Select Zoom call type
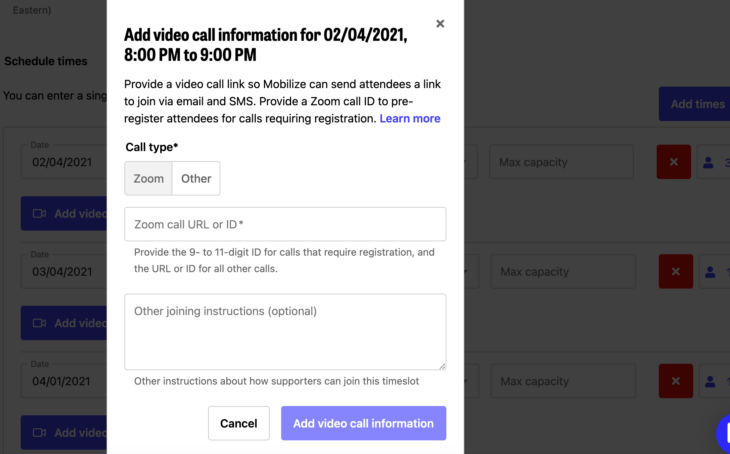 tap(149, 178)
